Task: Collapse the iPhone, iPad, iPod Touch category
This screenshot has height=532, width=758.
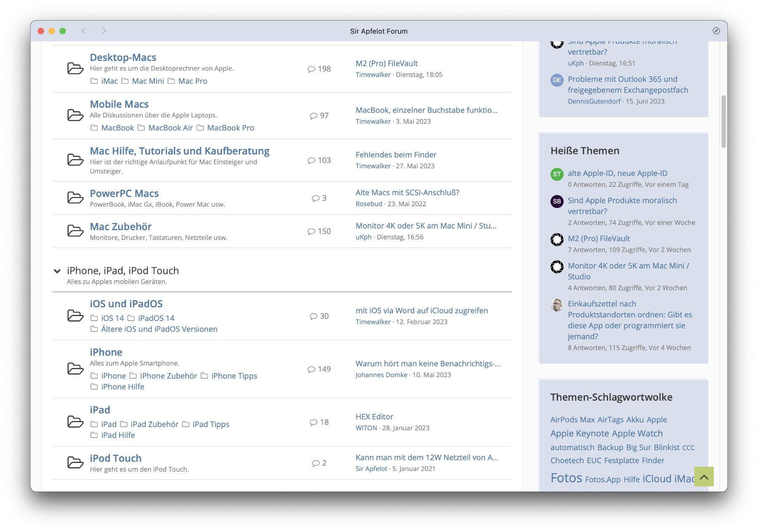Action: 57,271
